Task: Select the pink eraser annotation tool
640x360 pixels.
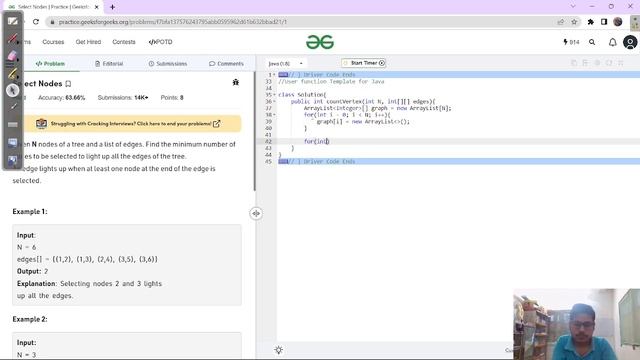Action: 12,56
